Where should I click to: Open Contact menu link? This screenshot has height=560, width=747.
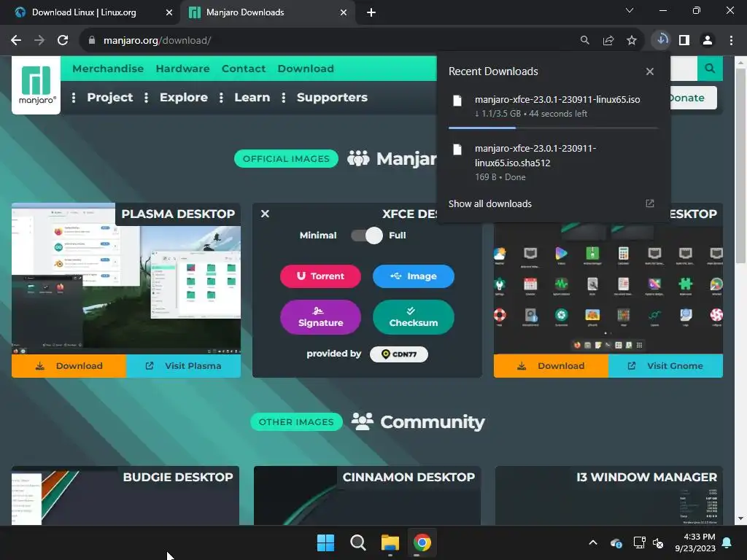coord(244,69)
